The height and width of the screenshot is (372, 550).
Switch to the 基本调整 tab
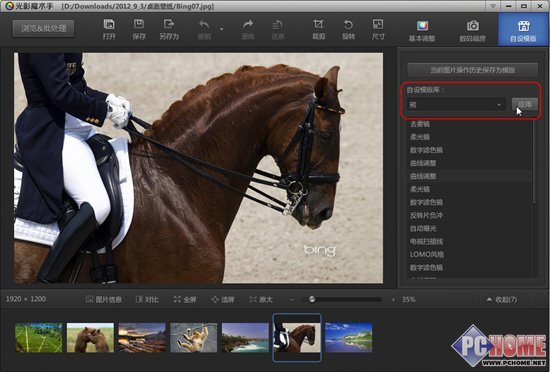422,31
